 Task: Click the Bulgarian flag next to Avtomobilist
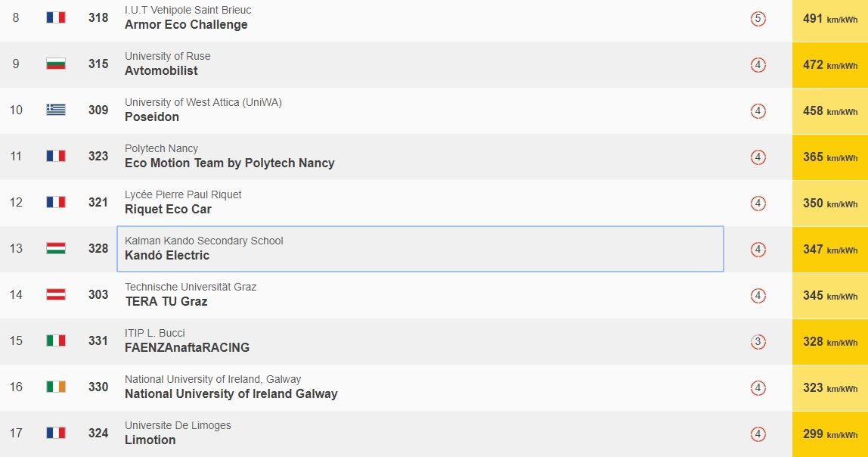tap(56, 64)
